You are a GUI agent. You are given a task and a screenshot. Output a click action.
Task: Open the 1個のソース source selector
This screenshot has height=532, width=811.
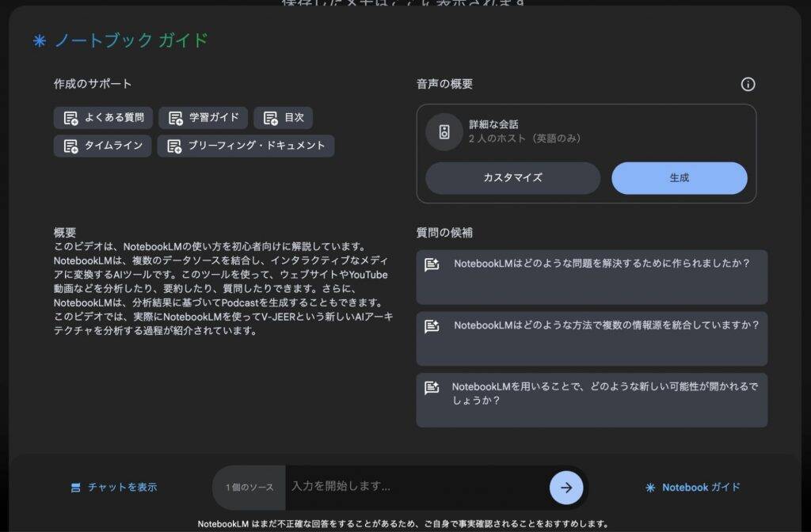pyautogui.click(x=249, y=488)
